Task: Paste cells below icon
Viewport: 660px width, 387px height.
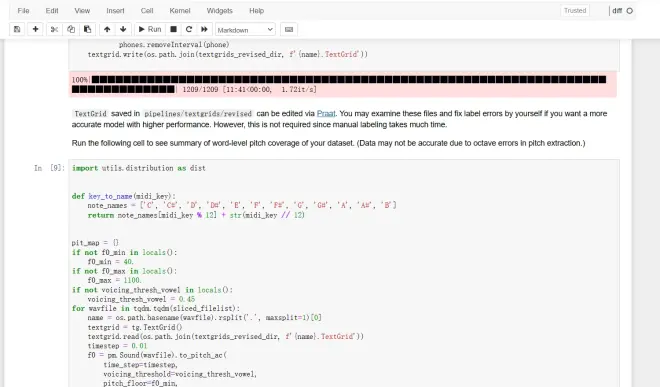Action: coord(88,29)
